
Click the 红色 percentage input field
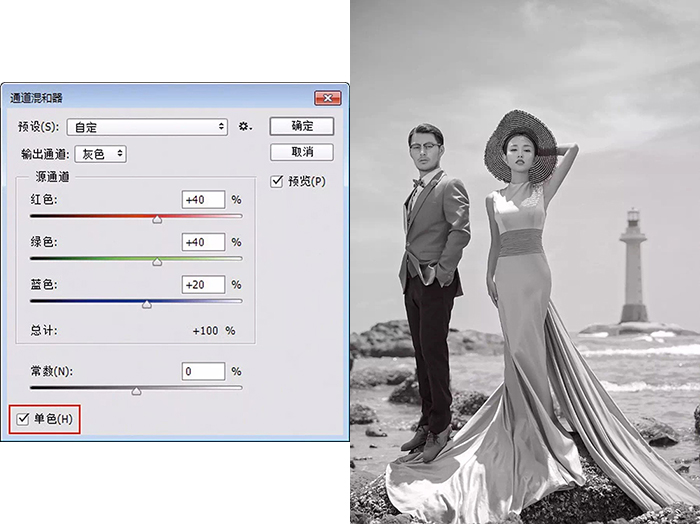pos(204,200)
